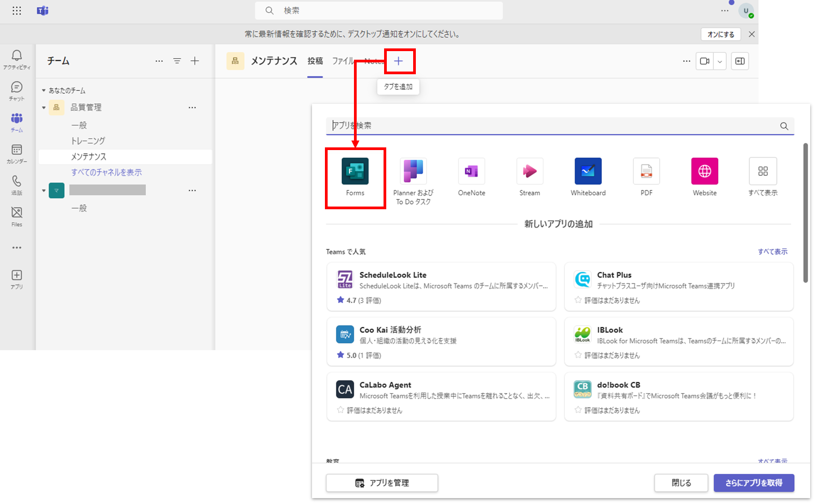Screen dimensions: 815x504
Task: Click すべてのチャネルを表示 link
Action: pos(107,172)
